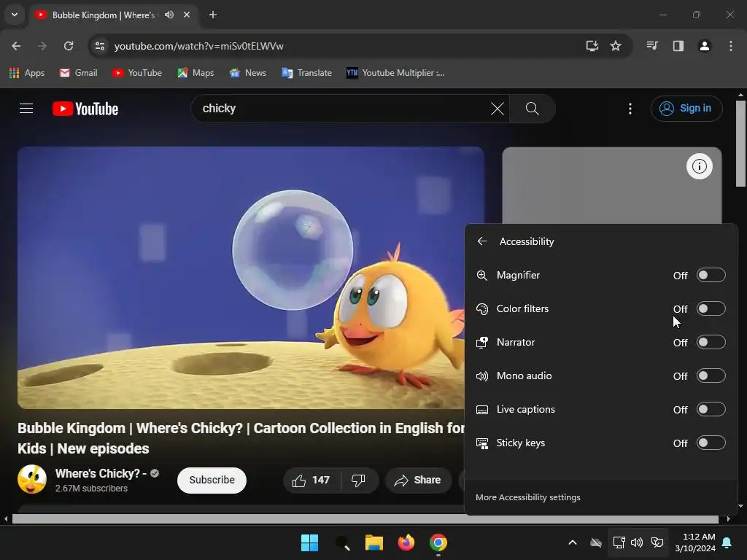Viewport: 747px width, 560px height.
Task: Go to YouTube home via logo
Action: [85, 109]
